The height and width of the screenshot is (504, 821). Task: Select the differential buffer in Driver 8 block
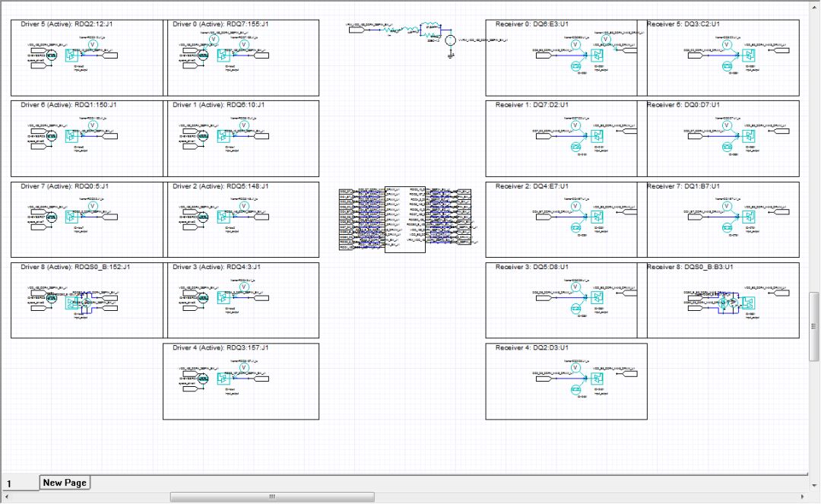coord(71,303)
